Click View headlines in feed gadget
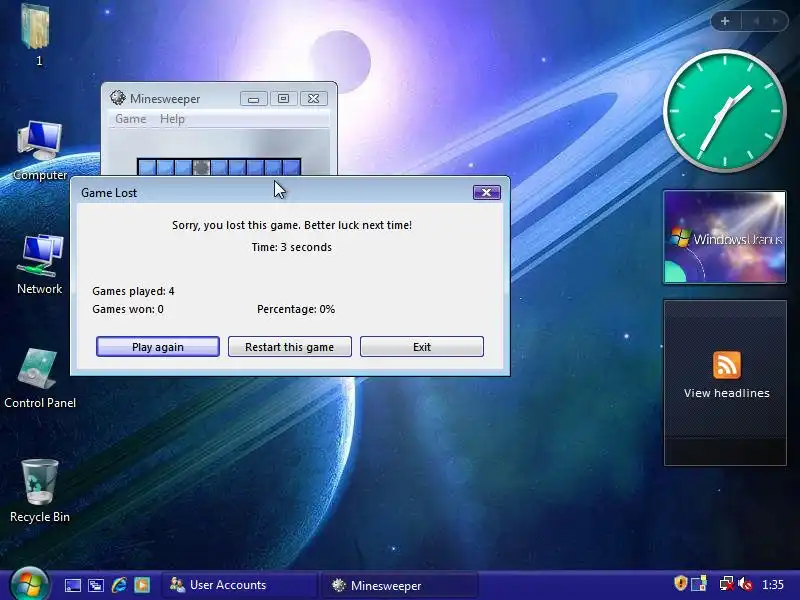This screenshot has height=600, width=800. 727,393
